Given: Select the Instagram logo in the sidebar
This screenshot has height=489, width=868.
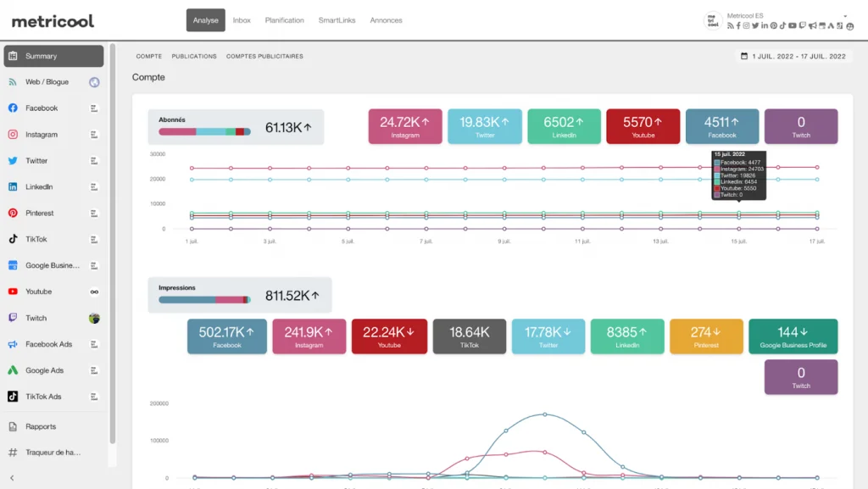Looking at the screenshot, I should pos(13,135).
